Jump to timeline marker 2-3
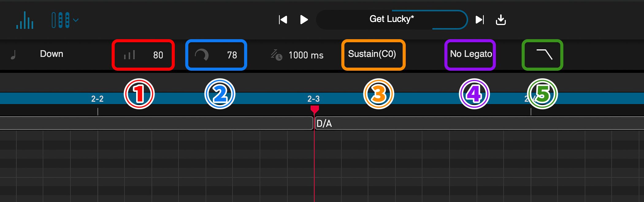The image size is (644, 202). pyautogui.click(x=313, y=99)
